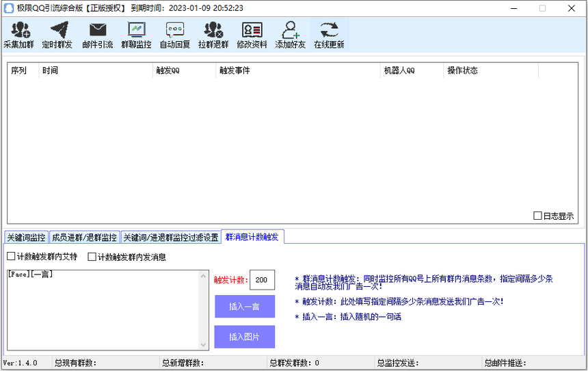Click the 机器人QQ column header

tap(412, 71)
